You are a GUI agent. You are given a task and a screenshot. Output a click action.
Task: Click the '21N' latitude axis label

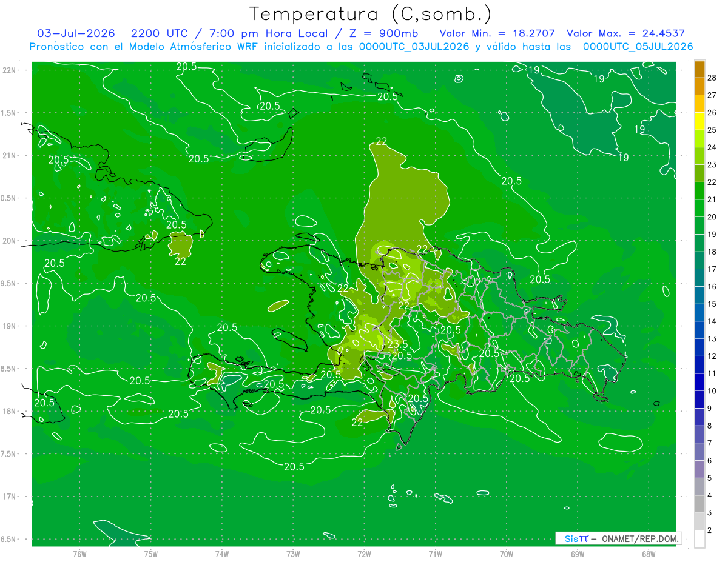[8, 155]
